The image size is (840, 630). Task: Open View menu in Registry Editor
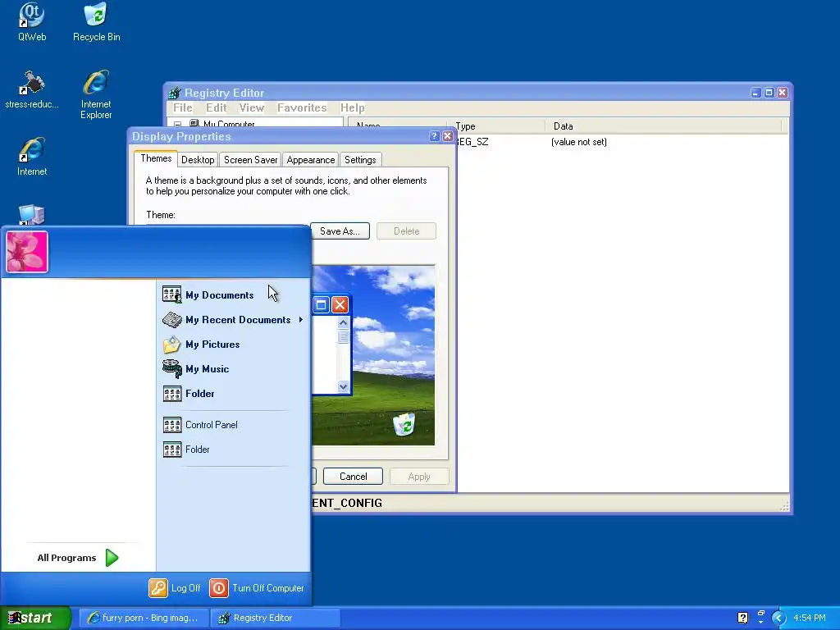point(251,107)
